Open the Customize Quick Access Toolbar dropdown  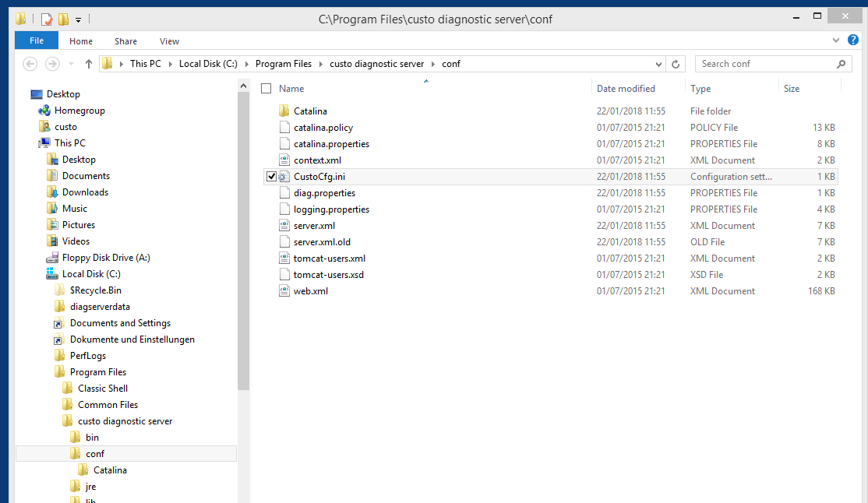coord(78,20)
